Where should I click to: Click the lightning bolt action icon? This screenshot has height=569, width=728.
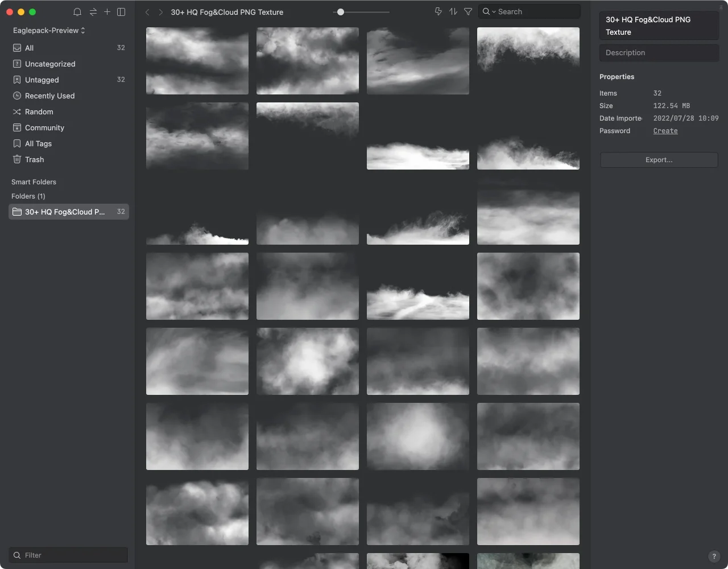[x=438, y=11]
